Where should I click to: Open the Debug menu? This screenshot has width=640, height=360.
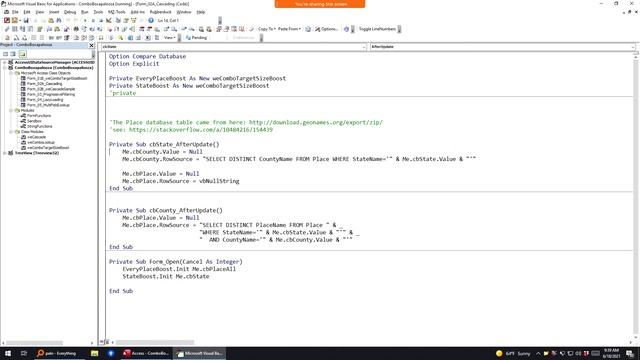click(70, 12)
